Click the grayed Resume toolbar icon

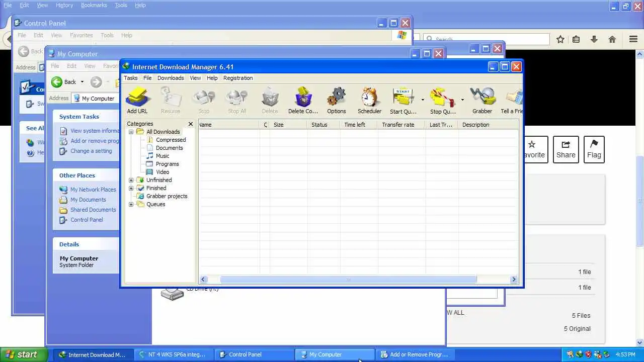[x=171, y=101]
